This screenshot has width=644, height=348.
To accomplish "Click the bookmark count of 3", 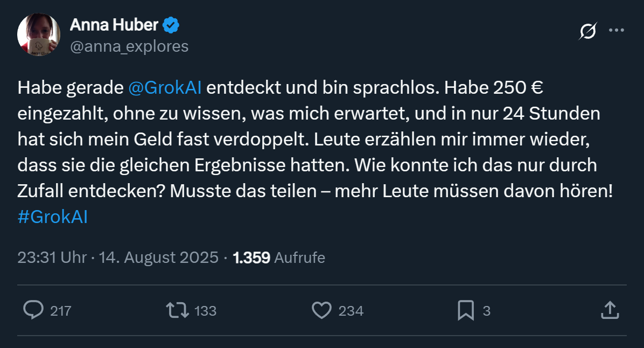I will click(487, 311).
